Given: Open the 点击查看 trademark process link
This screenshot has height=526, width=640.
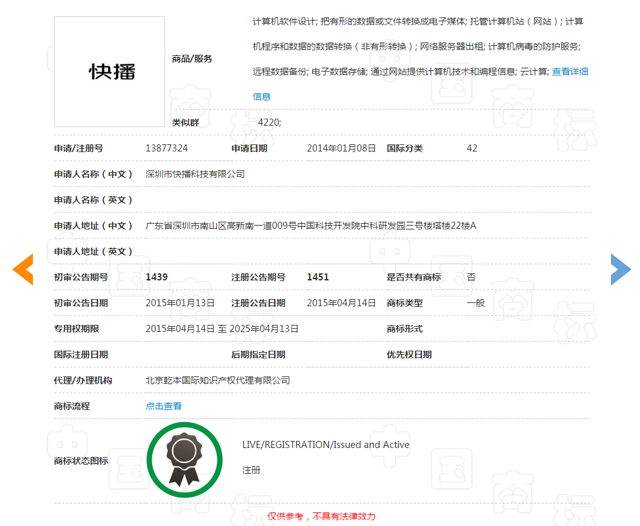Looking at the screenshot, I should pyautogui.click(x=163, y=406).
